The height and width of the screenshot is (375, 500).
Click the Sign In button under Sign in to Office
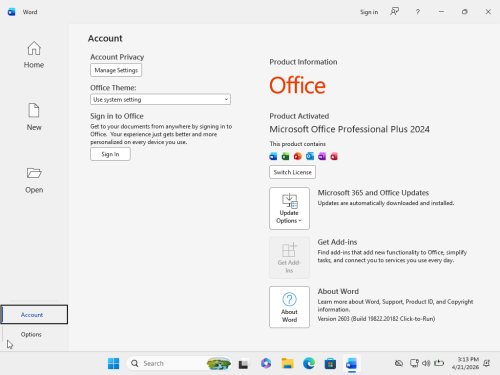tap(110, 154)
